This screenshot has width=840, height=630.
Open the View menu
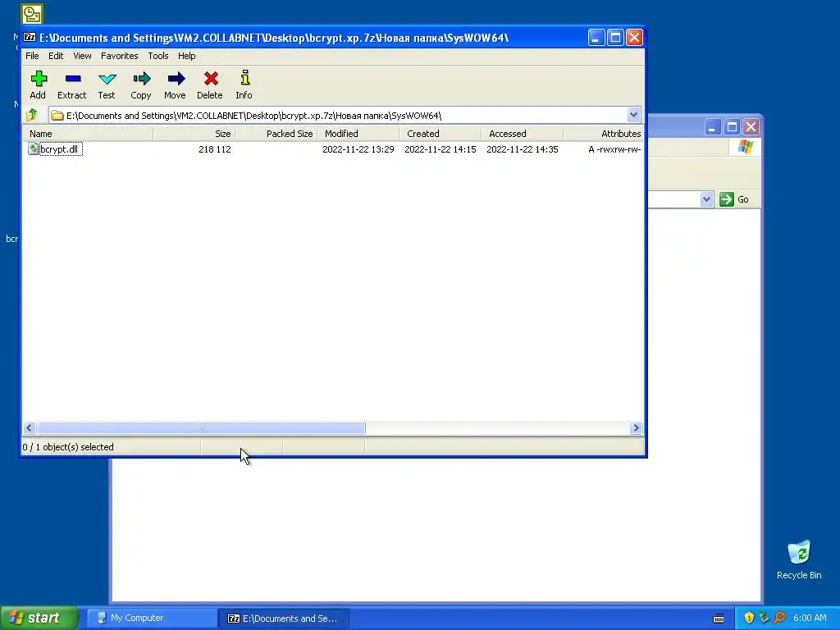coord(82,56)
